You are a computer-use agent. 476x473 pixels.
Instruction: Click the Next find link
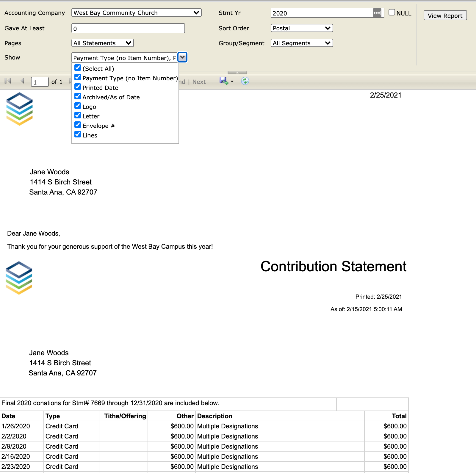[199, 82]
